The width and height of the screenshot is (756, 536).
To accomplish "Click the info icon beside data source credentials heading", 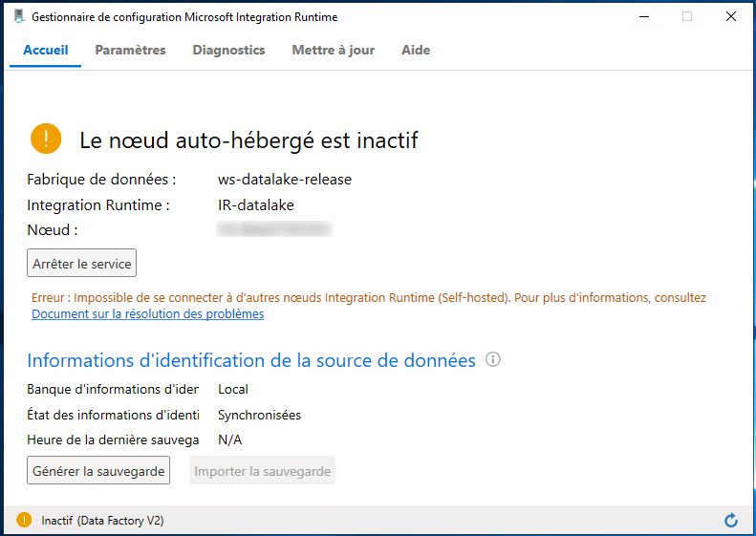I will pyautogui.click(x=493, y=359).
